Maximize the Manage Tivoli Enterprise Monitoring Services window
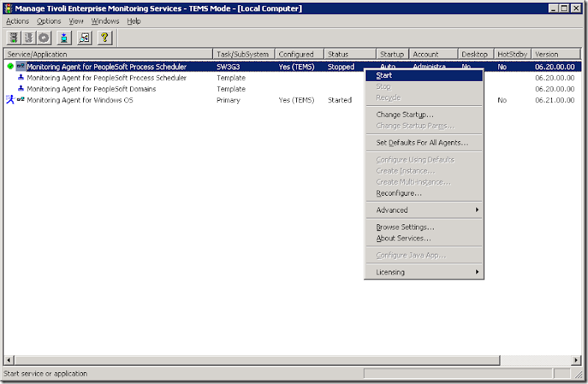Screen dimensions: 588x384 click(564, 8)
